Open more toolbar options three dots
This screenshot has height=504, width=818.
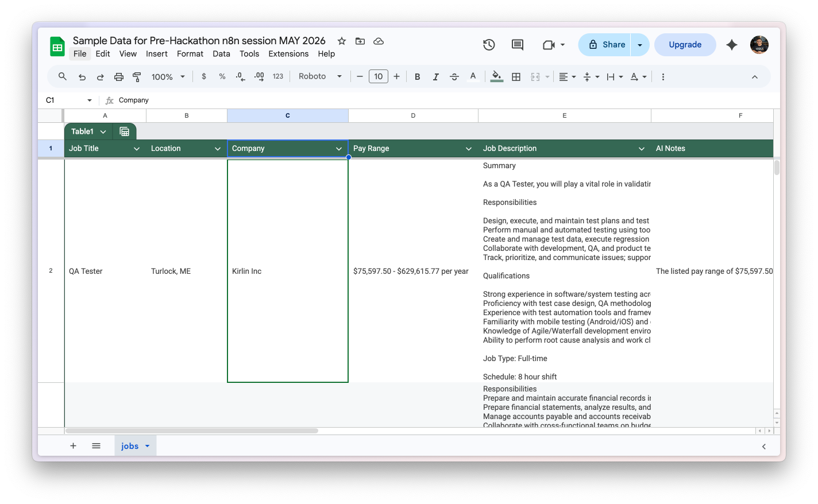(x=663, y=77)
